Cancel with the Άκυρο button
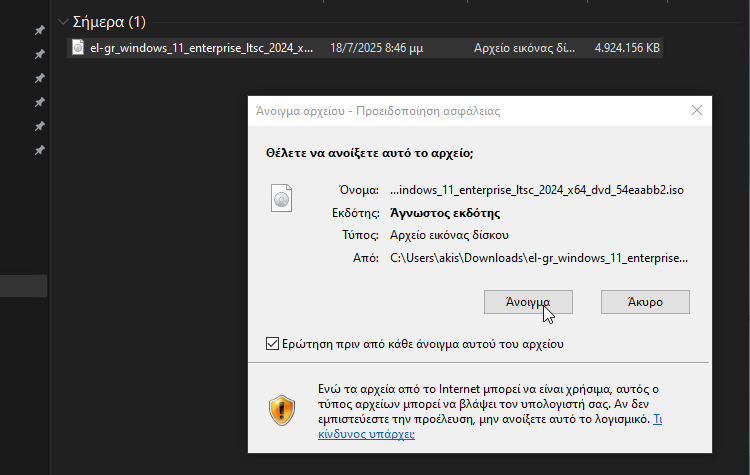The image size is (750, 475). point(645,302)
